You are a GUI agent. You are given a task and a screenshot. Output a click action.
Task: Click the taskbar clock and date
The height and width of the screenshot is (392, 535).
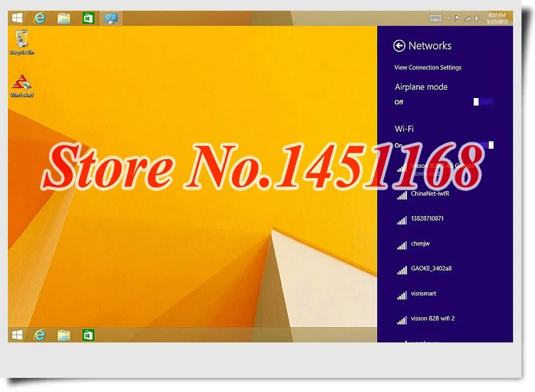point(497,19)
